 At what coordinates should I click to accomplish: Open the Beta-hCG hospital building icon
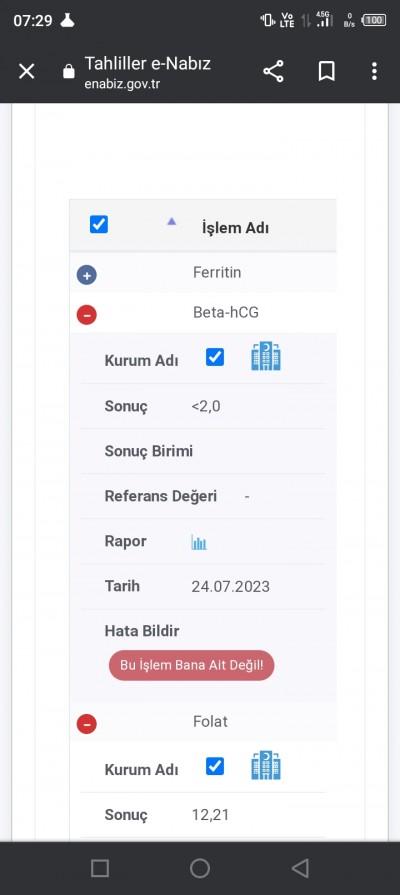[266, 357]
